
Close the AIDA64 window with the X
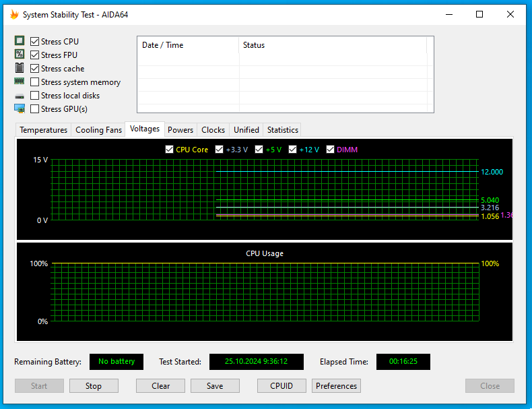tap(510, 14)
